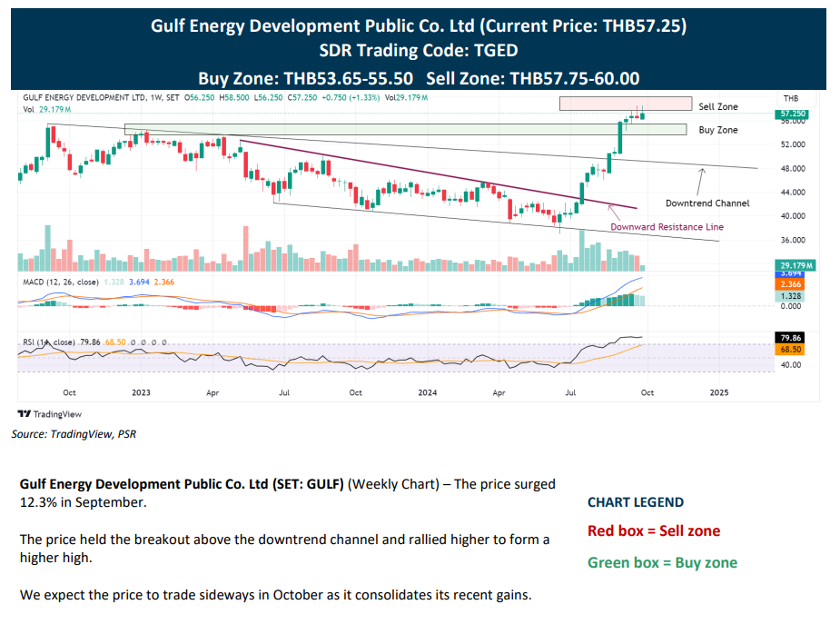Image resolution: width=840 pixels, height=624 pixels.
Task: Click the high value H58.500
Action: (x=234, y=97)
